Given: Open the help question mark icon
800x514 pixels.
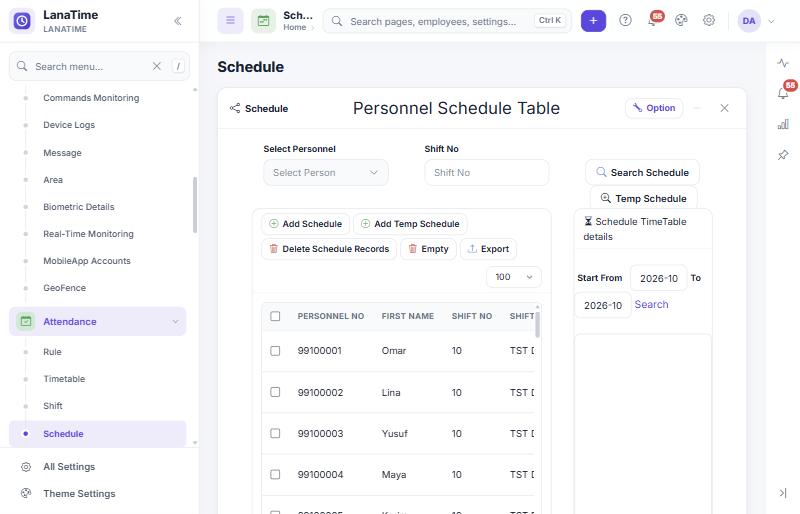Looking at the screenshot, I should pos(626,20).
